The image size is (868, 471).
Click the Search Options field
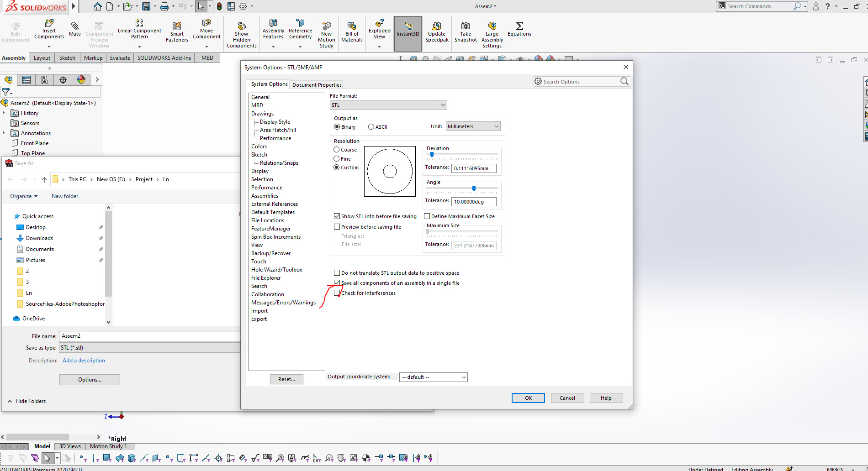[x=582, y=82]
